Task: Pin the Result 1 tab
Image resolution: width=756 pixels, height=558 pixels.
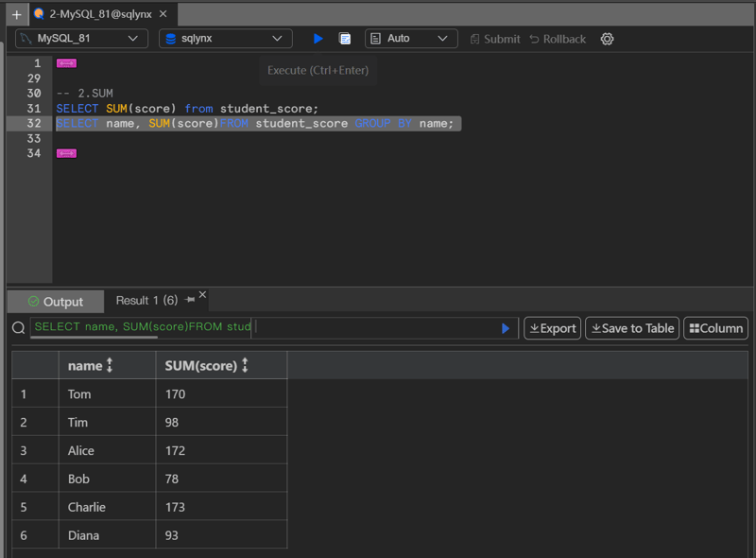Action: point(190,300)
